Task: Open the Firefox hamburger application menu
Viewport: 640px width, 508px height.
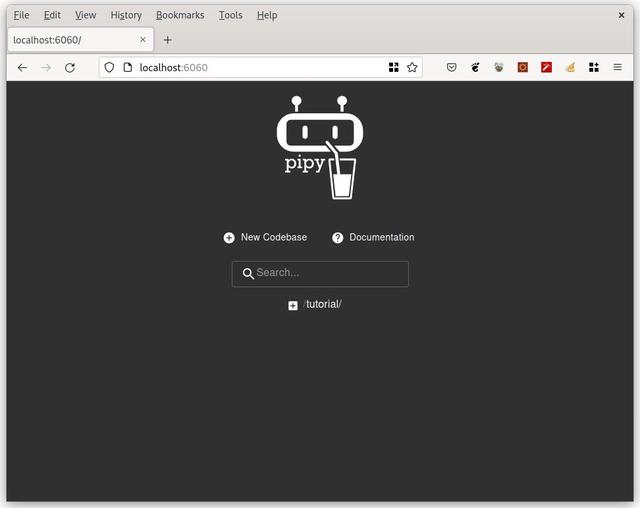Action: pyautogui.click(x=618, y=67)
